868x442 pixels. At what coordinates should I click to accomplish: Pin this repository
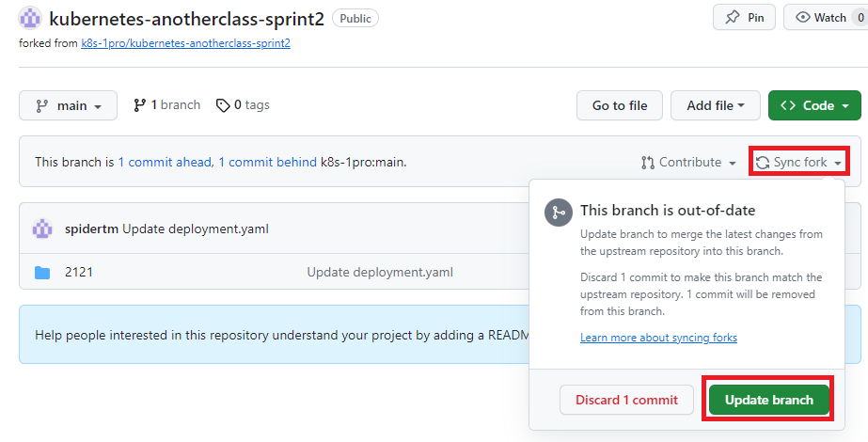(744, 17)
